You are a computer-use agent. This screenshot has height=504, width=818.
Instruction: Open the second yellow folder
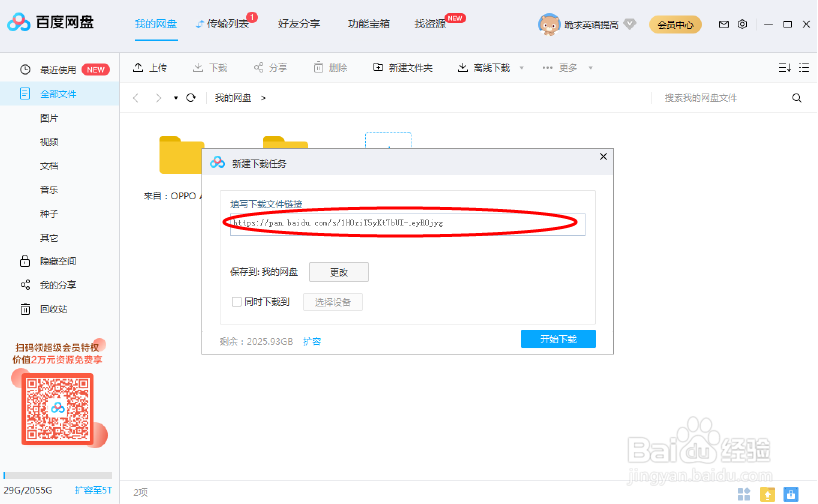(x=285, y=143)
